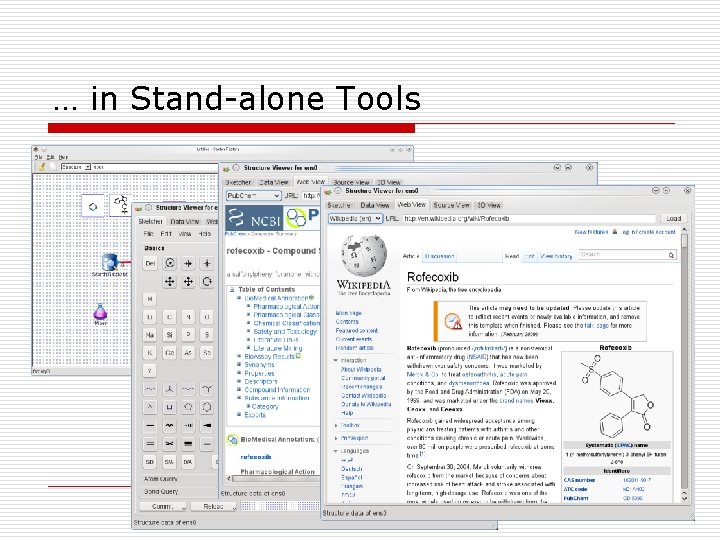Click the CAS number link in infobox
Viewport: 720px width, 540px height.
pyautogui.click(x=579, y=480)
